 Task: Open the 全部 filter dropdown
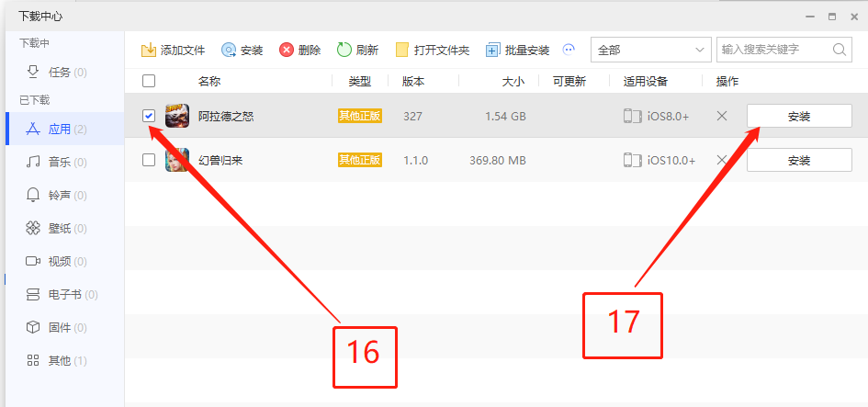click(x=651, y=50)
